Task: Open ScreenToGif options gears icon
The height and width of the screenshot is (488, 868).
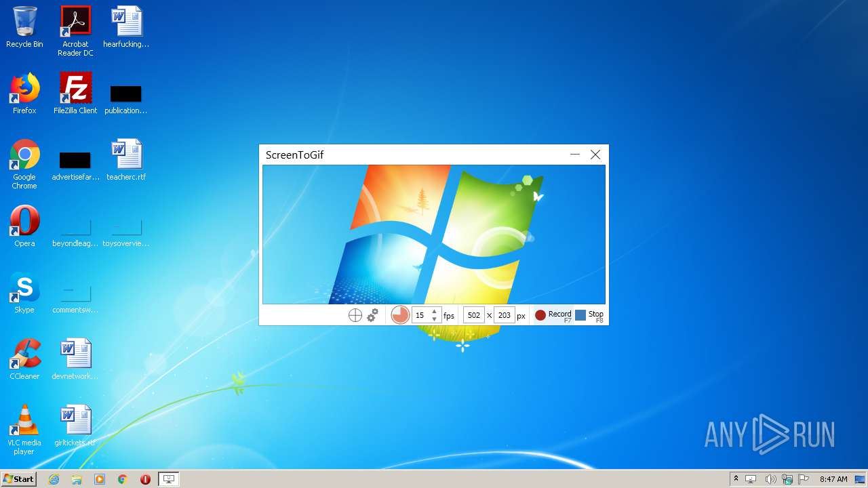Action: (x=372, y=315)
